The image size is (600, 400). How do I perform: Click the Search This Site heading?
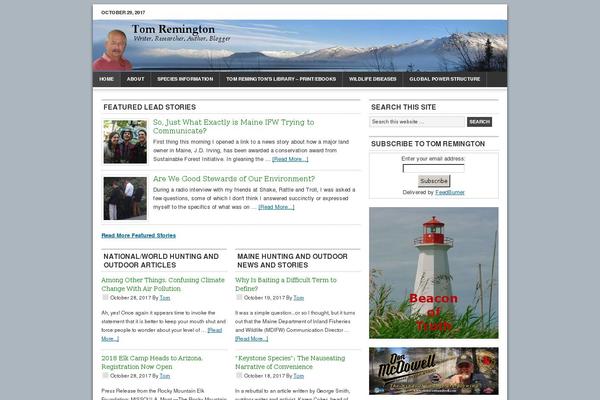pos(403,107)
